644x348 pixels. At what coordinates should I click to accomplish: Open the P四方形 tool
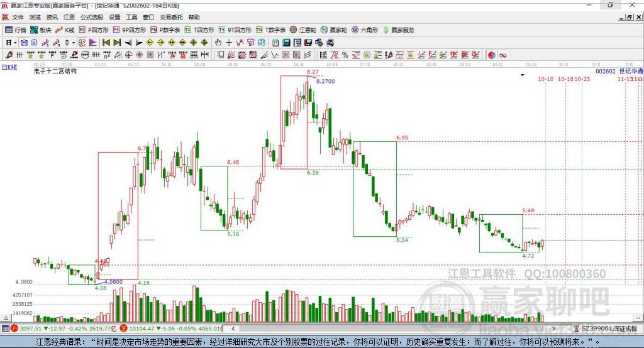94,30
